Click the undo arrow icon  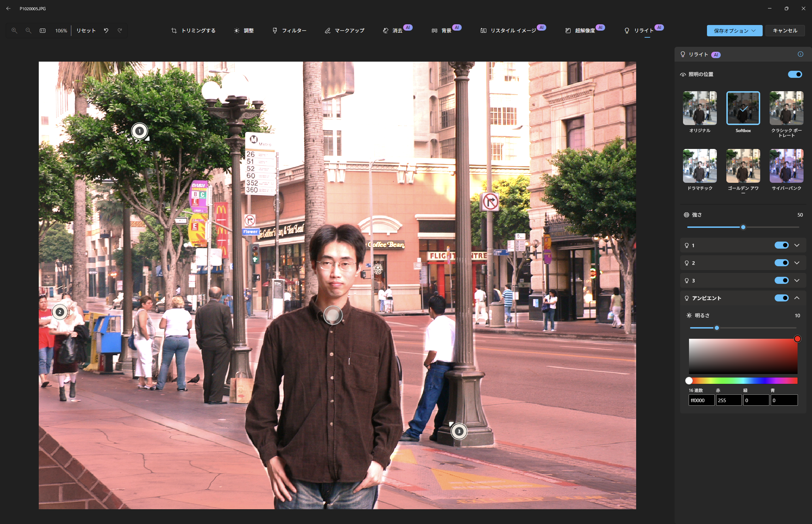(x=106, y=31)
